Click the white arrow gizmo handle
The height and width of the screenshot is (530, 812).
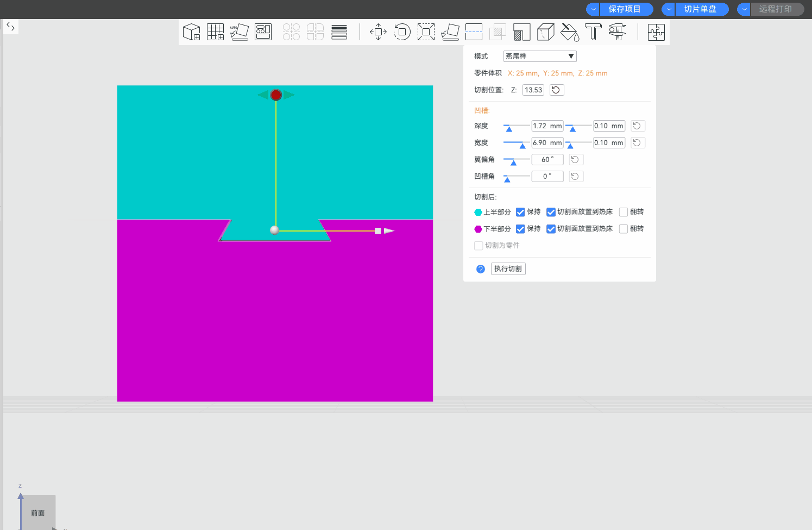click(x=389, y=231)
